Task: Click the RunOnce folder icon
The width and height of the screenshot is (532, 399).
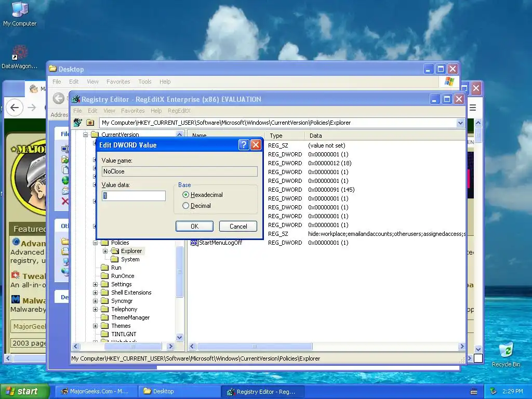Action: 105,276
